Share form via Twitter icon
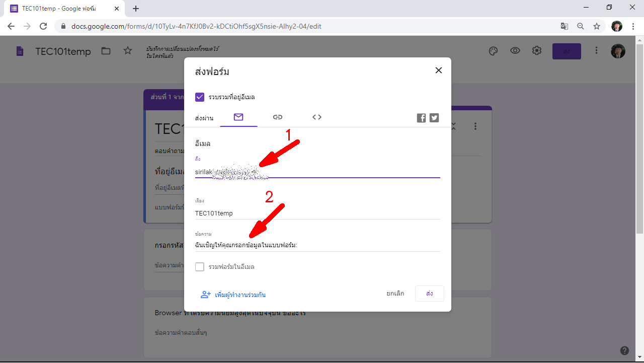The width and height of the screenshot is (644, 363). coord(434,118)
